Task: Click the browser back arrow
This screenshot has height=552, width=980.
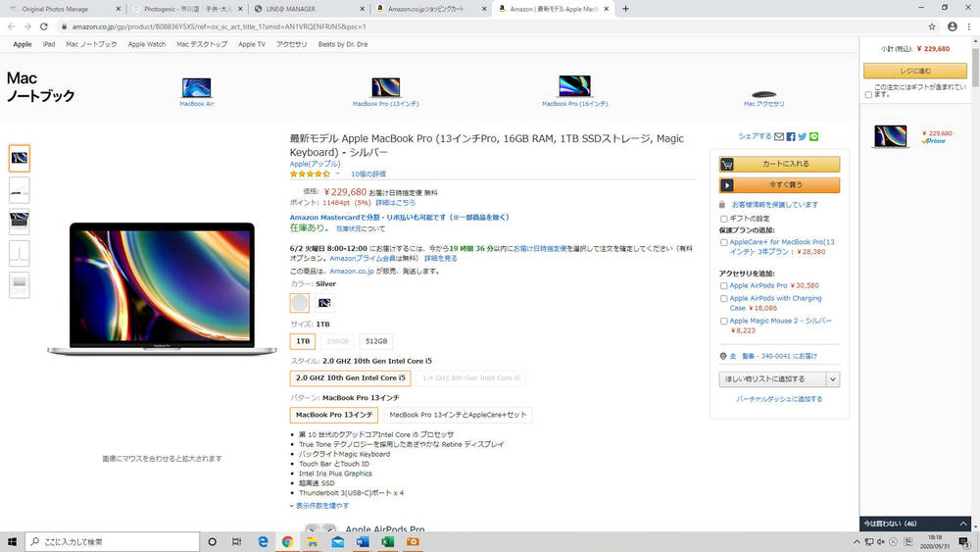Action: [x=11, y=26]
